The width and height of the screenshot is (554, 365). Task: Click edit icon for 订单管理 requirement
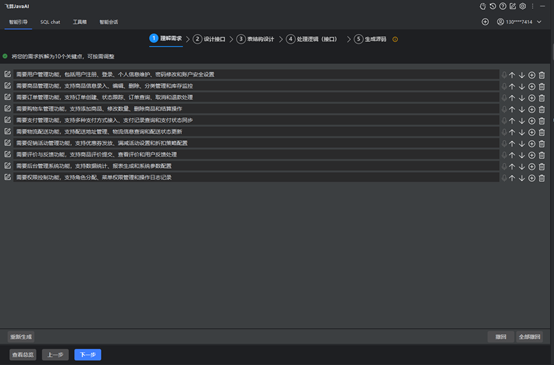point(7,97)
